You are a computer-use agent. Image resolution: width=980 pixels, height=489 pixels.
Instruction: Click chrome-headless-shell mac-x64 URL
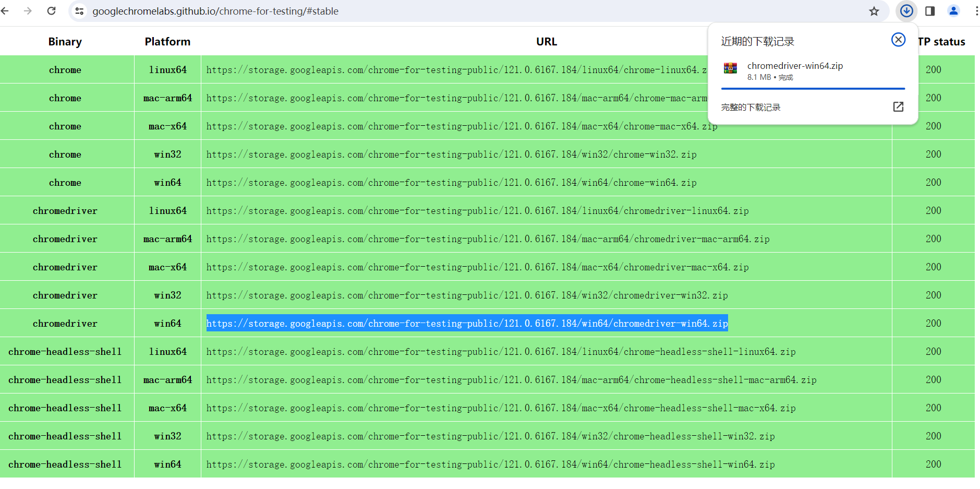point(501,408)
